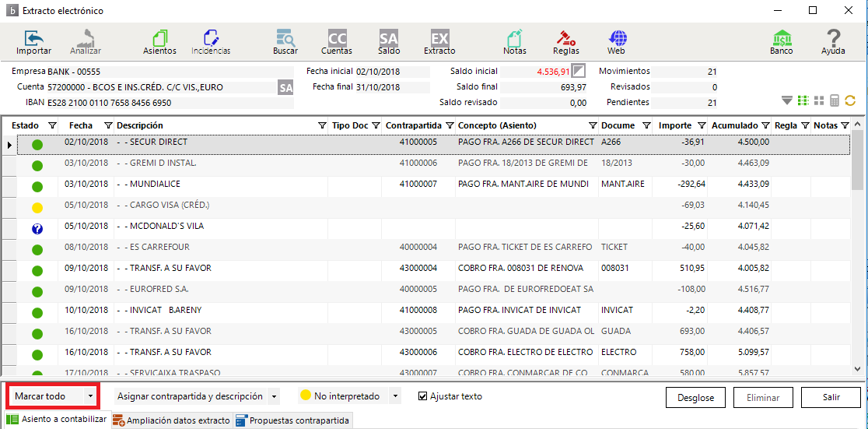Click the gray filter triangle icon

tap(787, 101)
